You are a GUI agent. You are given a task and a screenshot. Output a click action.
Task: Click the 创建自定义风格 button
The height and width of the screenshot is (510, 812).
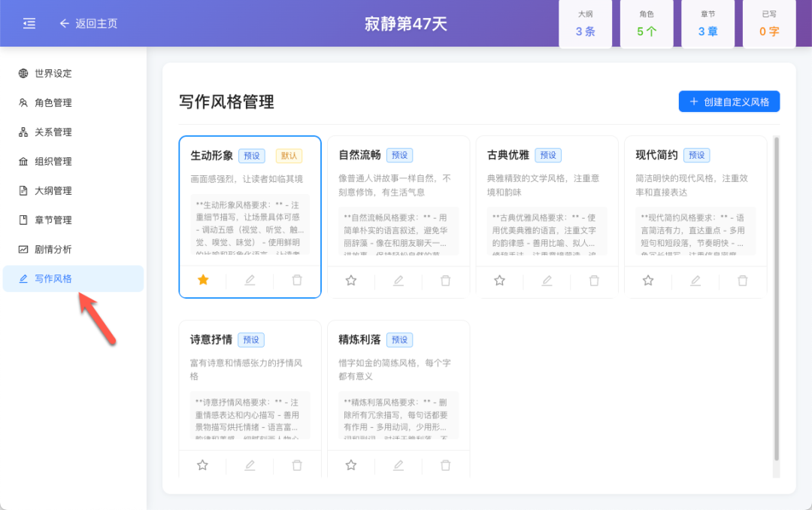click(x=729, y=101)
